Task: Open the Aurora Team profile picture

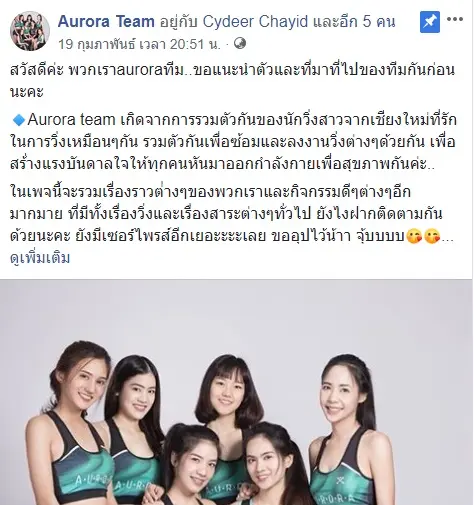Action: point(30,31)
